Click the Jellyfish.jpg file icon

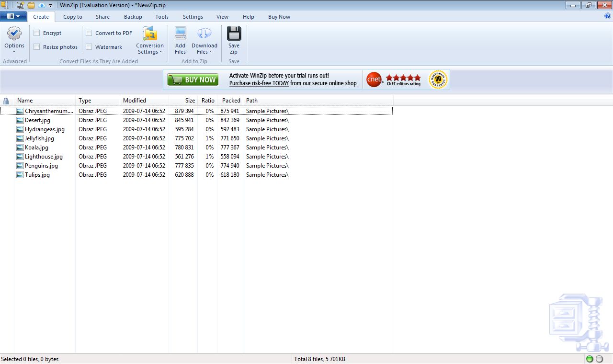pyautogui.click(x=20, y=138)
